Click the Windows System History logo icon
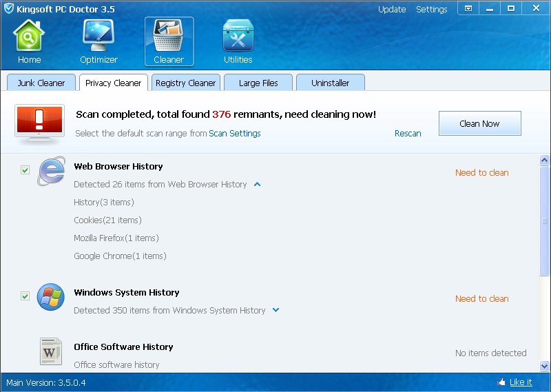551x392 pixels. (51, 297)
